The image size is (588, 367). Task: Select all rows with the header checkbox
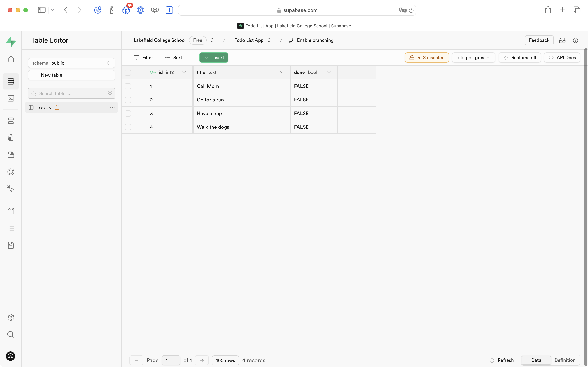pyautogui.click(x=128, y=72)
